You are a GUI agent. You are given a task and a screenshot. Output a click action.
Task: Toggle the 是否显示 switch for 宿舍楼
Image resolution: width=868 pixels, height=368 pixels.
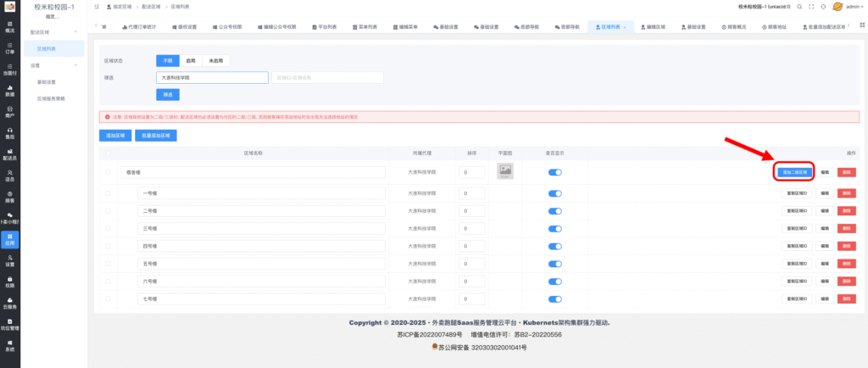coord(554,172)
